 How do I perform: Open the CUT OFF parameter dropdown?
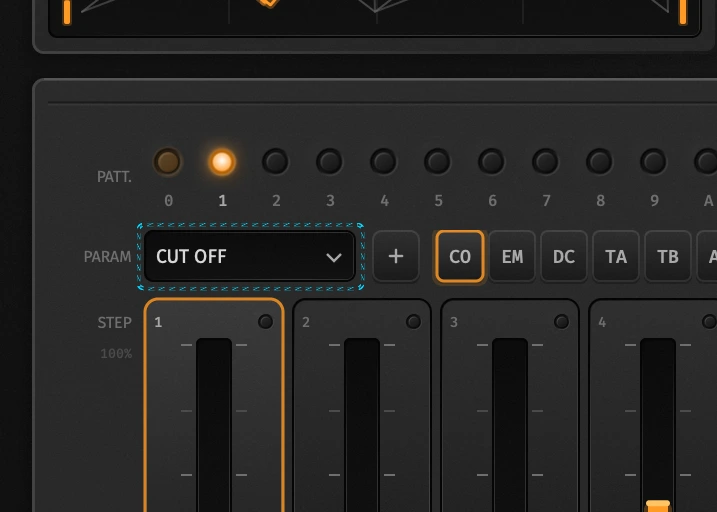click(250, 256)
